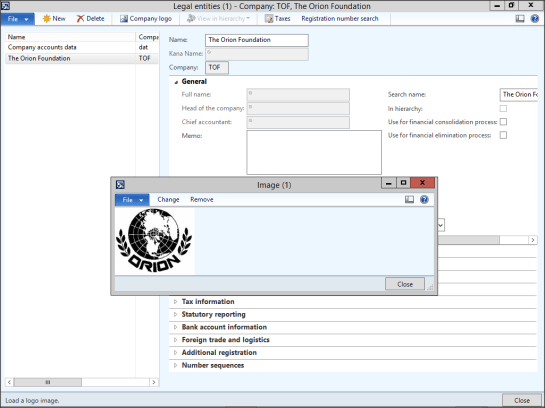This screenshot has height=408, width=545.
Task: Open the help icon in the main window
Action: coord(535,18)
